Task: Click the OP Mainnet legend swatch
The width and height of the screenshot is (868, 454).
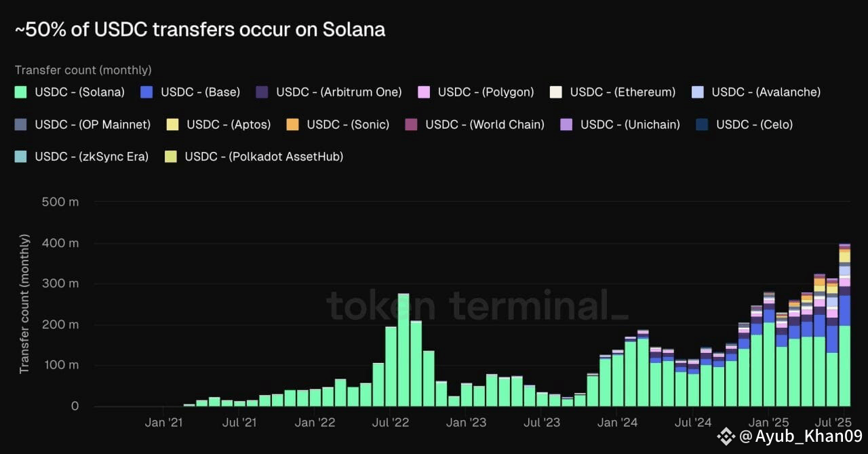Action: pos(21,124)
